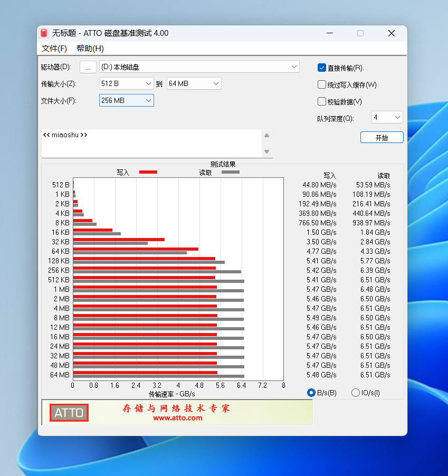Click the 驱动器(D): label

56,67
